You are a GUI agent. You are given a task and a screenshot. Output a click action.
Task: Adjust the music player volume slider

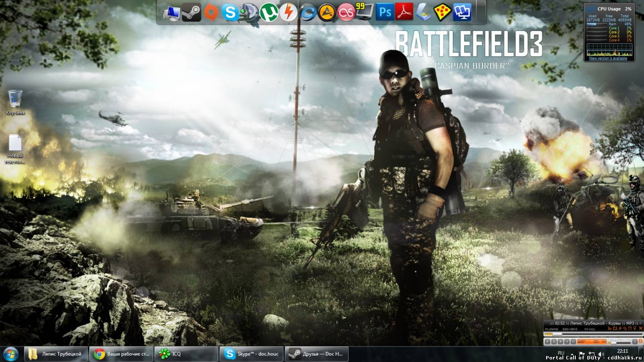[x=620, y=342]
